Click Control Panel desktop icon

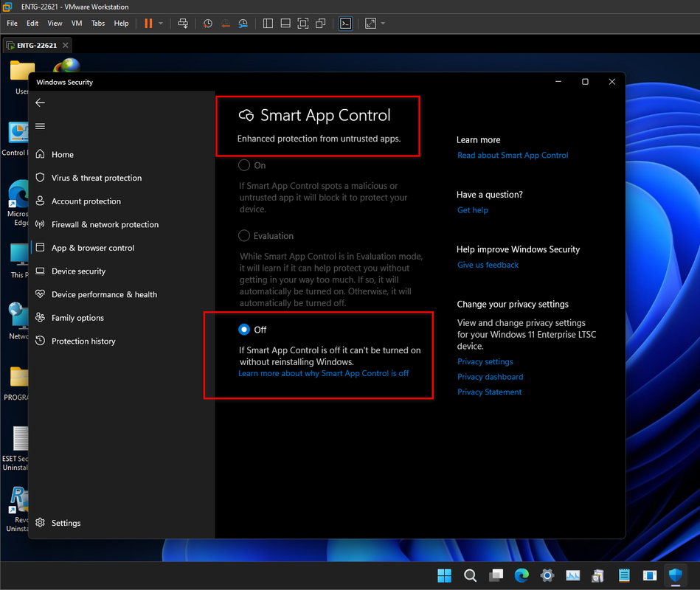[x=15, y=139]
